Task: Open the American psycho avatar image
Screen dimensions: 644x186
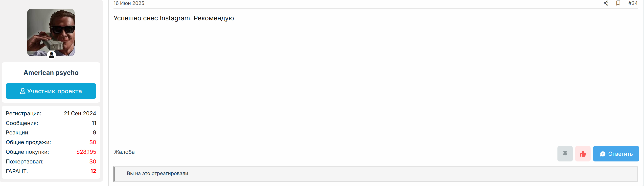Action: point(51,32)
